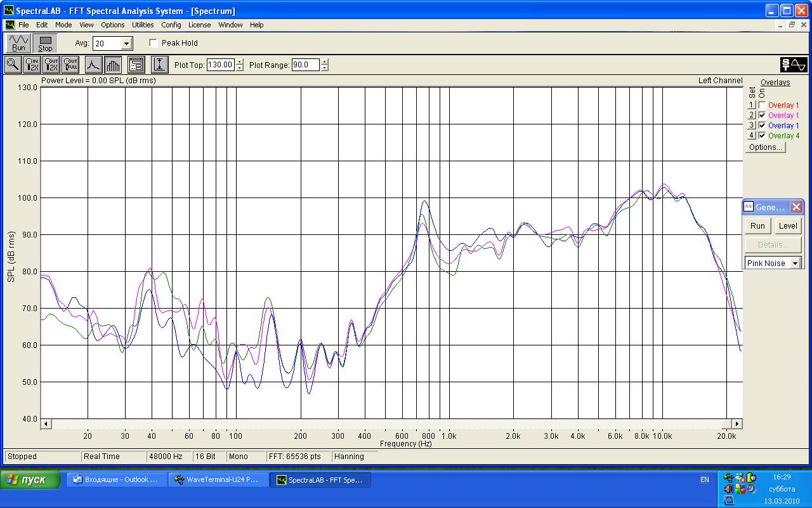Click the generator Level button
This screenshot has width=812, height=508.
pos(787,226)
